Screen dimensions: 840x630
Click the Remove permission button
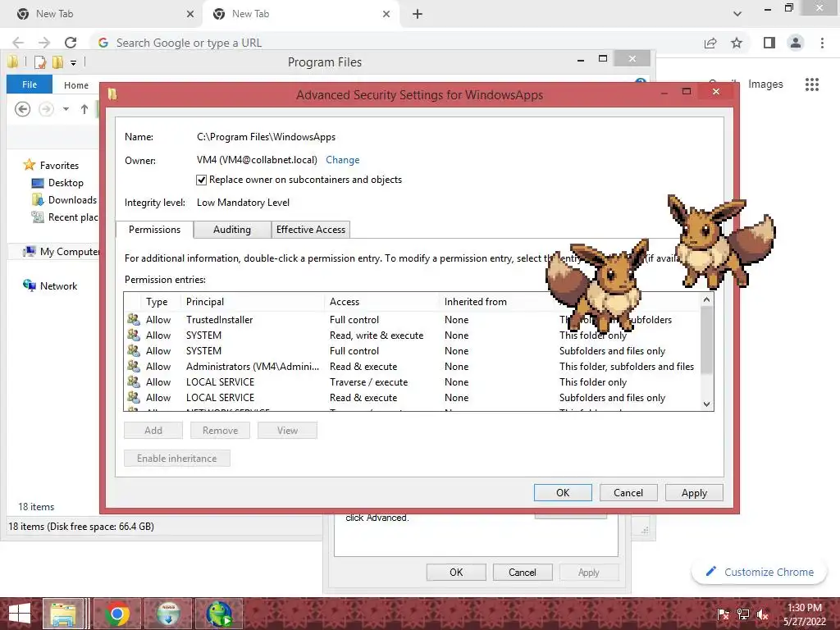(220, 430)
